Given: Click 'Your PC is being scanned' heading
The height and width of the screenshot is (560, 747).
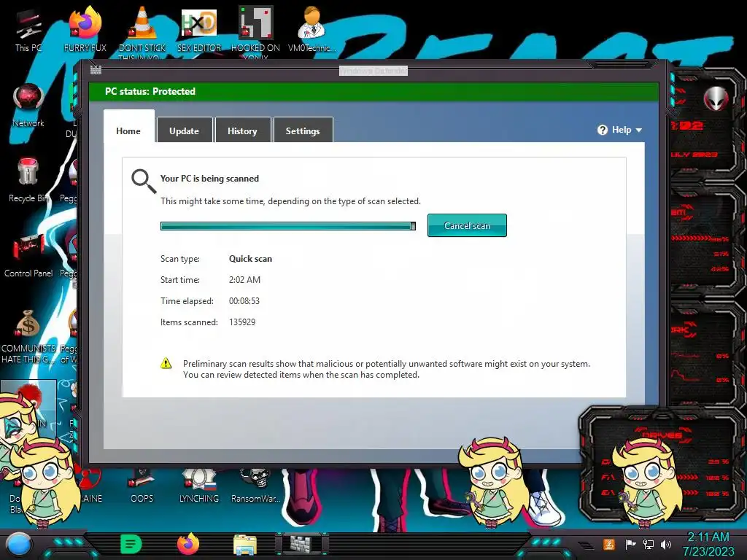Looking at the screenshot, I should [x=209, y=179].
